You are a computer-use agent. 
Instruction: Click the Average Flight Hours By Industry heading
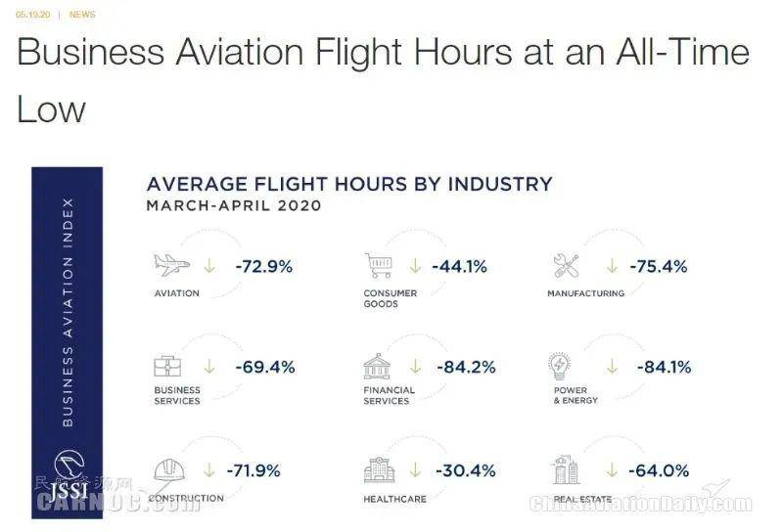(x=349, y=184)
